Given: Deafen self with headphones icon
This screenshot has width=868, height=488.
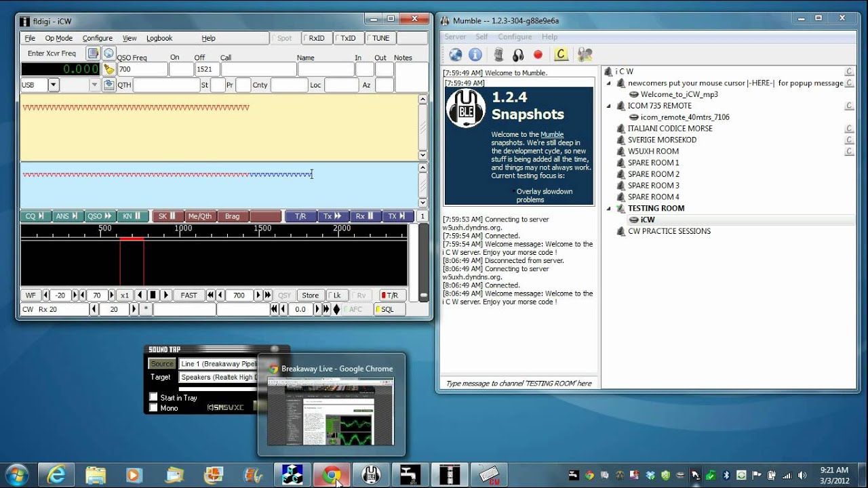Looking at the screenshot, I should 518,54.
